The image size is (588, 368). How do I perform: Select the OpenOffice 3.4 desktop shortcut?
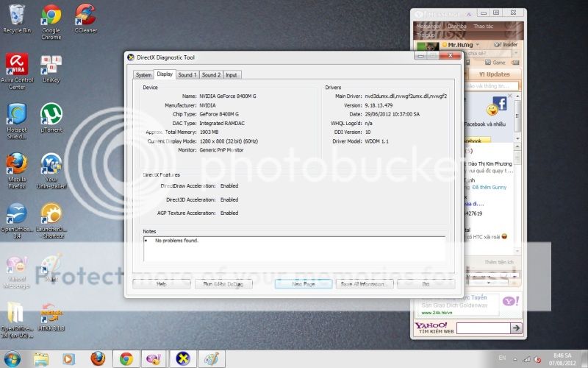17,221
